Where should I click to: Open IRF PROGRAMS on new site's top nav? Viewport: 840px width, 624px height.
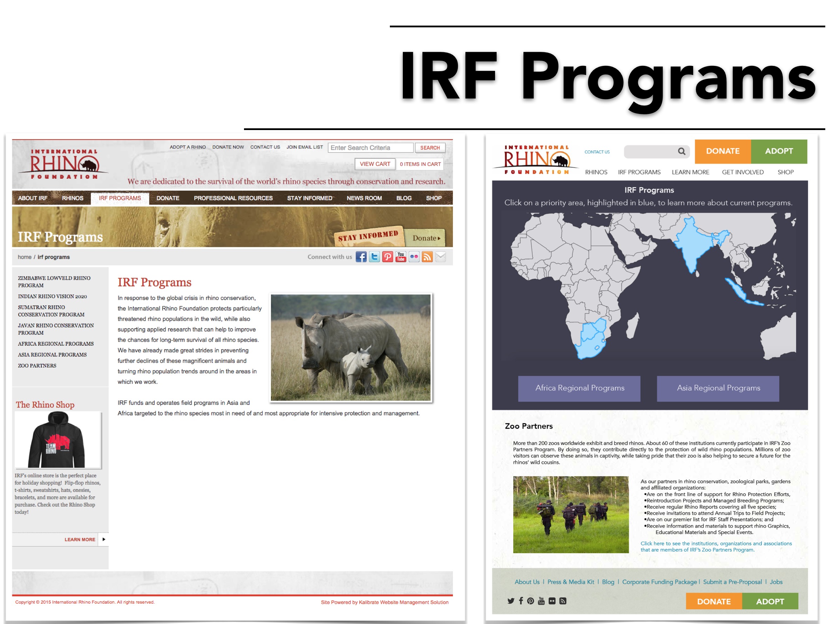pyautogui.click(x=639, y=172)
